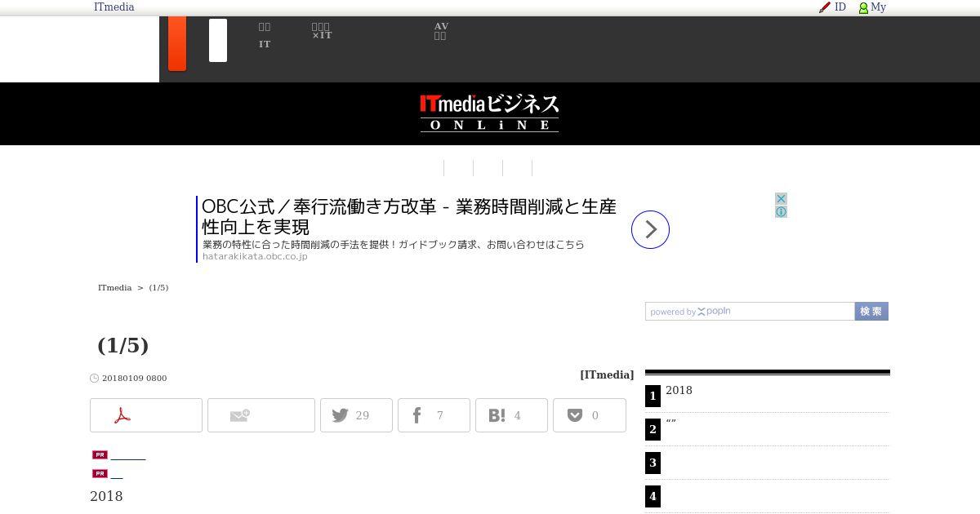Open the PDF print button
This screenshot has height=514, width=980.
pyautogui.click(x=146, y=415)
